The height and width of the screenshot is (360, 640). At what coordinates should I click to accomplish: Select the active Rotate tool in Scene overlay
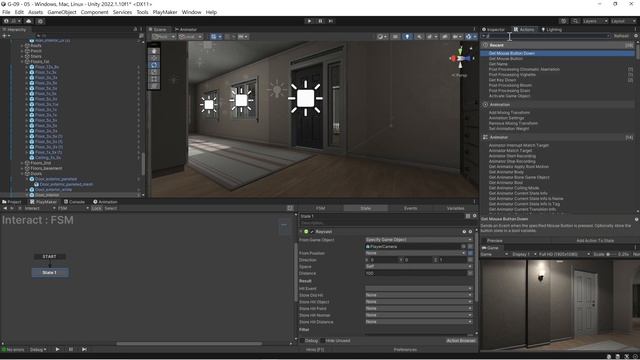[x=154, y=65]
